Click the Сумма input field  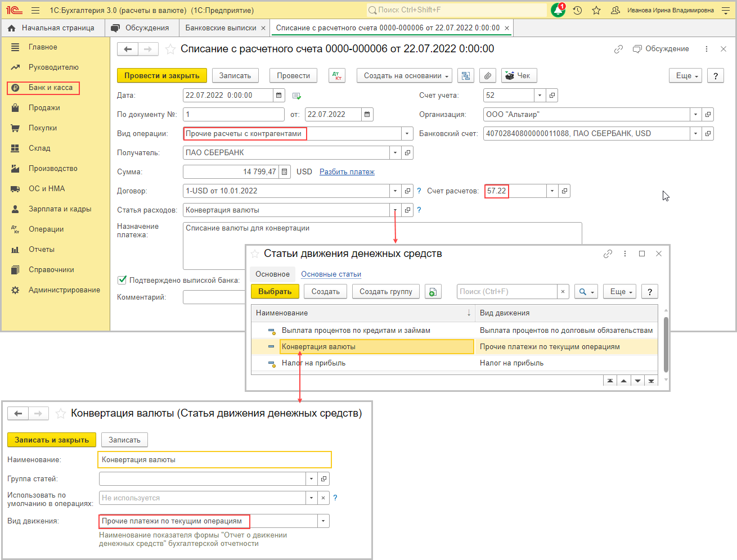231,172
